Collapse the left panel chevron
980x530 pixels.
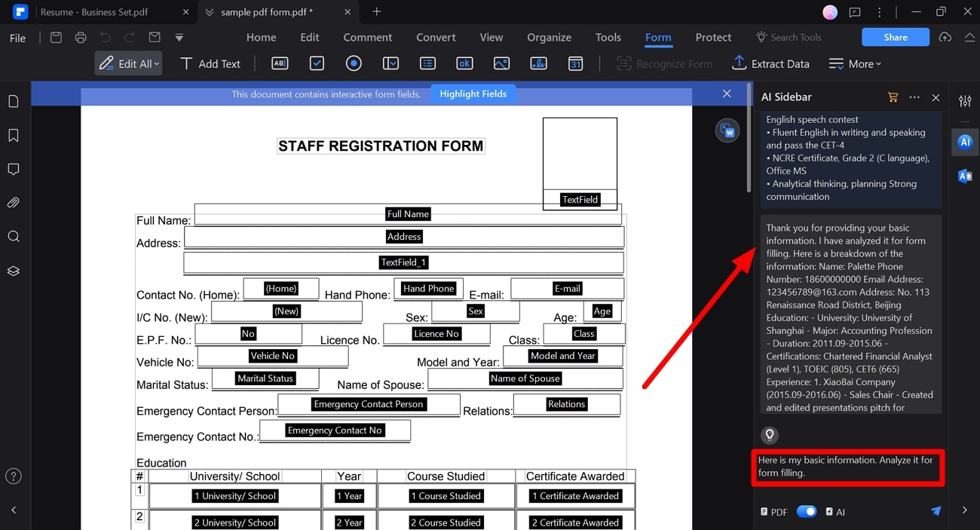[14, 510]
